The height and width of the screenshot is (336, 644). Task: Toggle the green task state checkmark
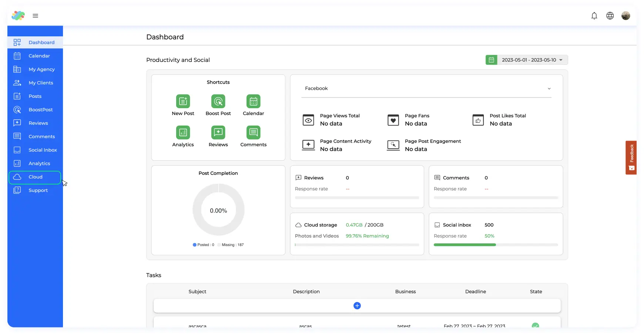(x=535, y=325)
